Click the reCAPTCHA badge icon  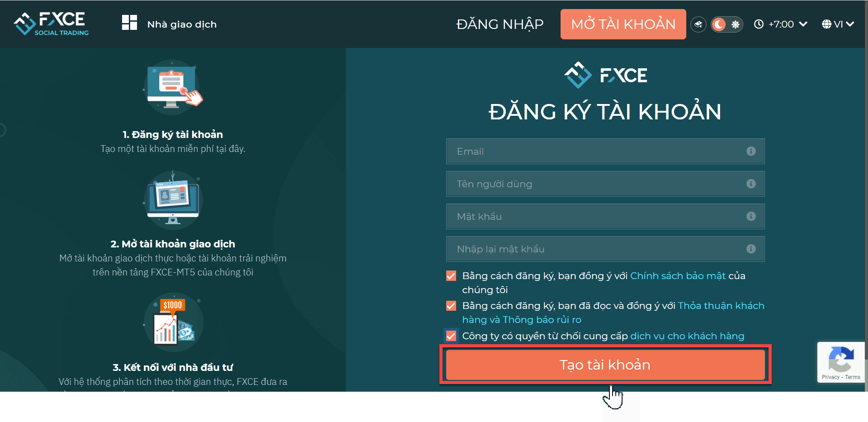[840, 360]
